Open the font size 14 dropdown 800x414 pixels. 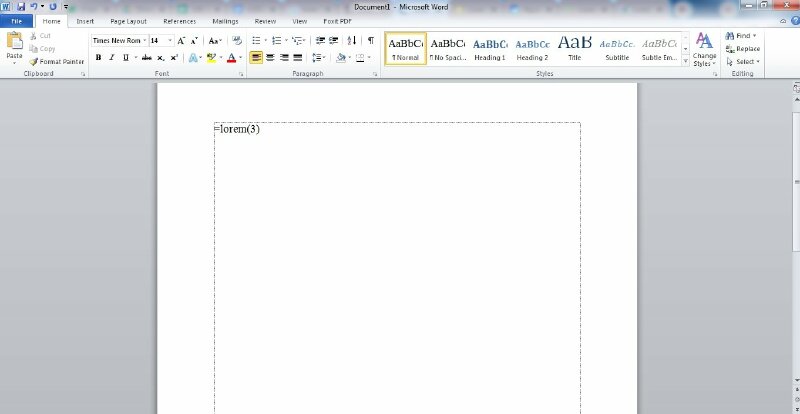170,41
